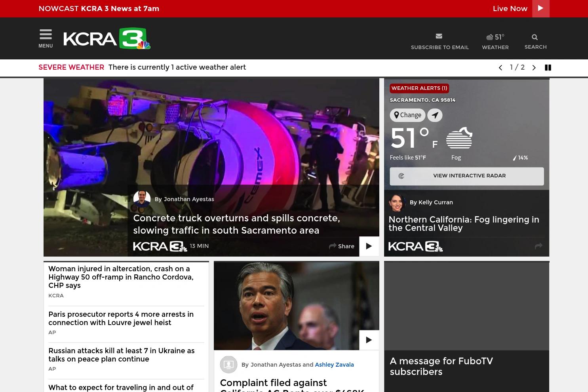Click Jonathan Ayestas avatar on truck story
588x392 pixels.
tap(142, 199)
